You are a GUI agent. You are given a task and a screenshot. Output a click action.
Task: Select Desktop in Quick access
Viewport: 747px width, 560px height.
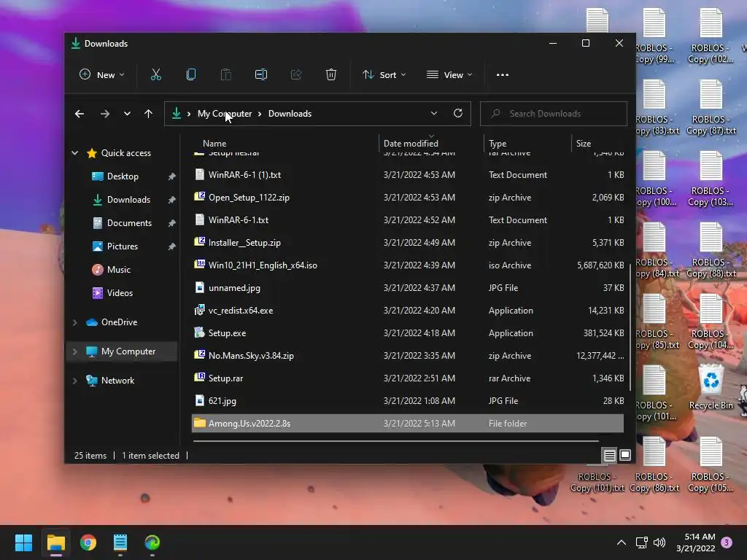point(123,176)
